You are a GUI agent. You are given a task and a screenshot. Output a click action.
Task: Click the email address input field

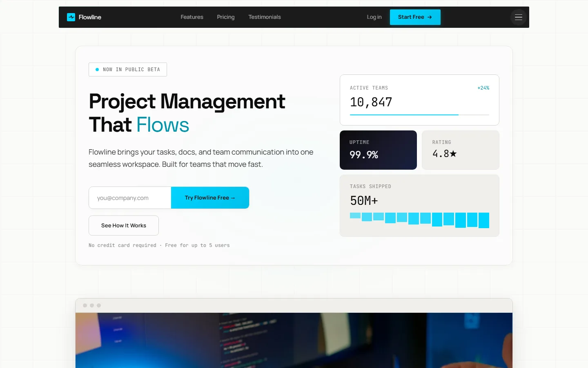[x=129, y=197]
